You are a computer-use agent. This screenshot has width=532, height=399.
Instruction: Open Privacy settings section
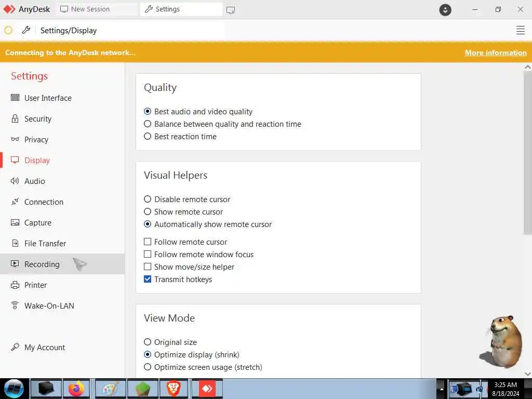point(62,139)
